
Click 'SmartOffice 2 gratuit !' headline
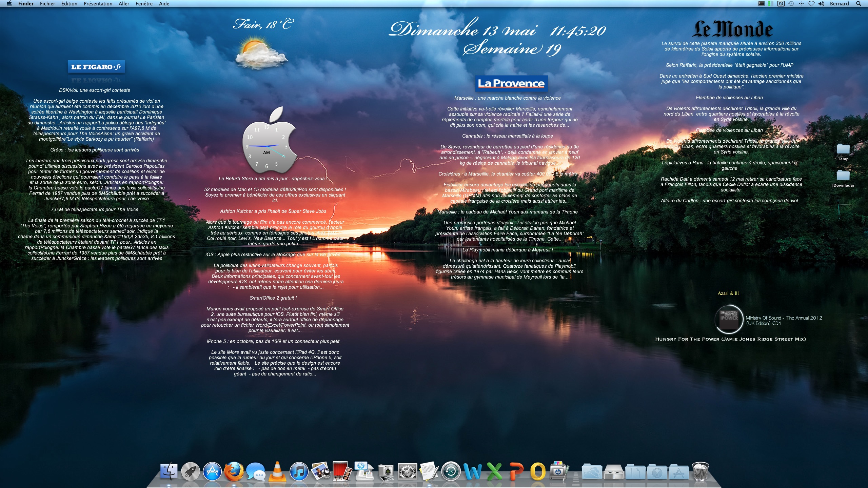[273, 298]
